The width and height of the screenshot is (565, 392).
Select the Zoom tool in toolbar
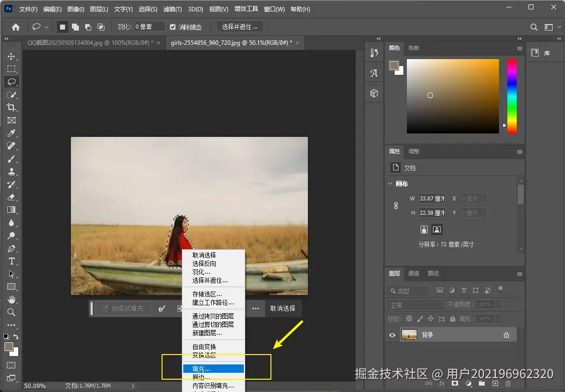point(11,312)
